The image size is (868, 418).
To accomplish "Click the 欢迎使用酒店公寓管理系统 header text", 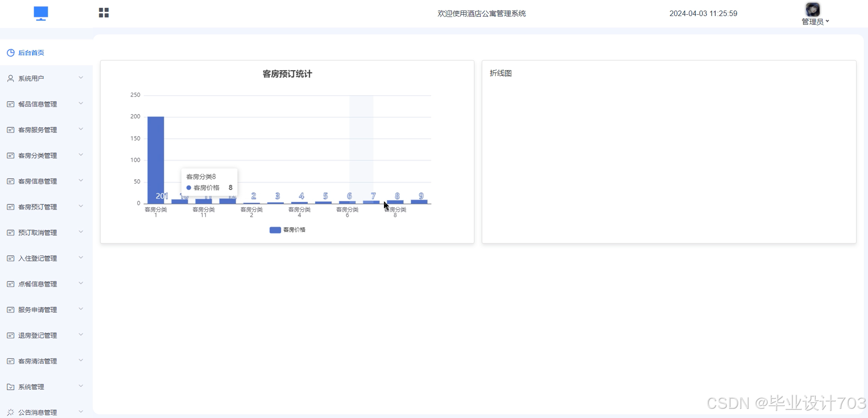I will [x=482, y=13].
